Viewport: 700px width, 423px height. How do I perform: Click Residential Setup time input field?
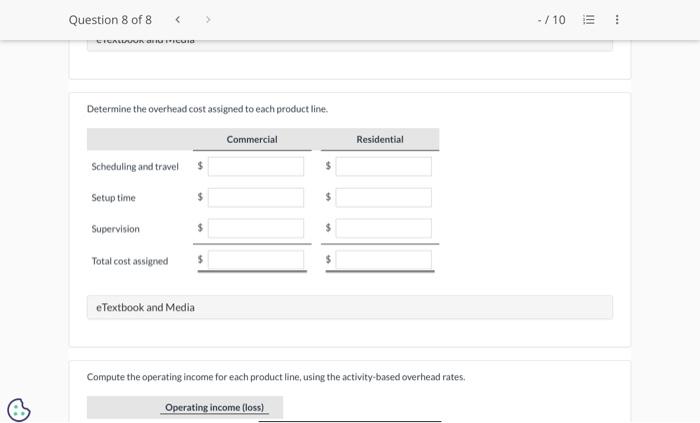383,198
